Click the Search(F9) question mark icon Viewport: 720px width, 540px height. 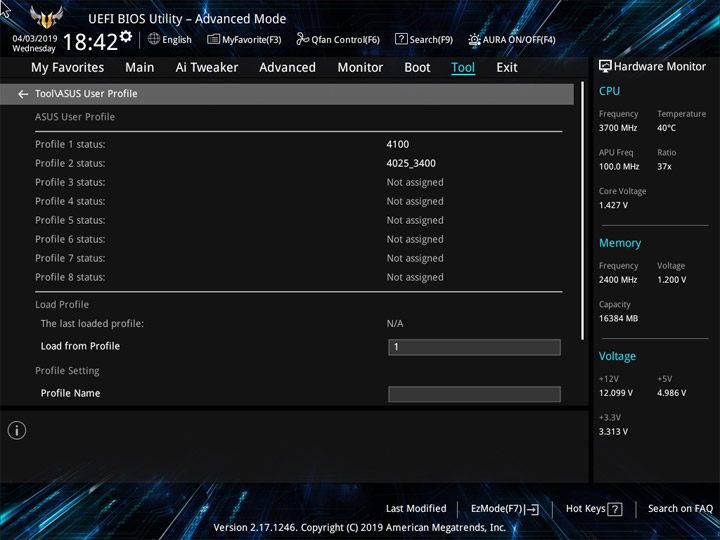[401, 39]
